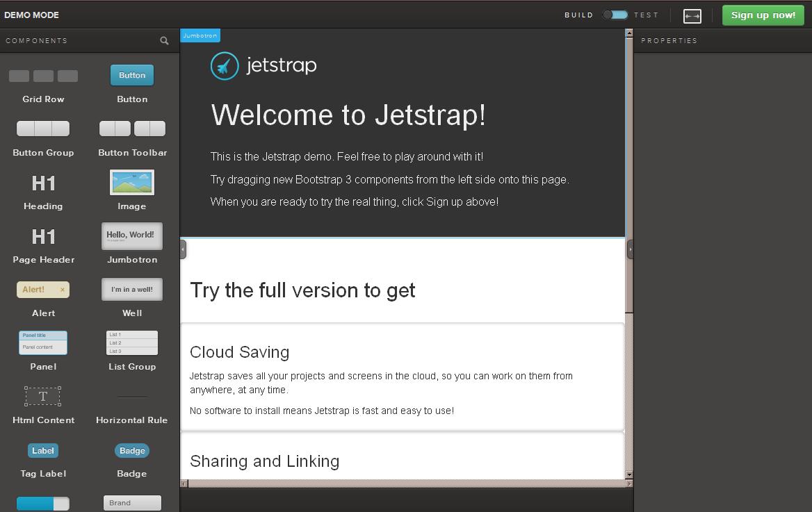
Task: Select the Welcome to Jetstrap! heading
Action: pos(348,115)
